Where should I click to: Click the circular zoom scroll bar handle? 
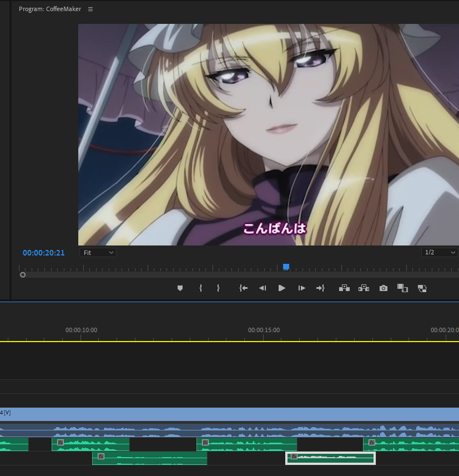[23, 275]
